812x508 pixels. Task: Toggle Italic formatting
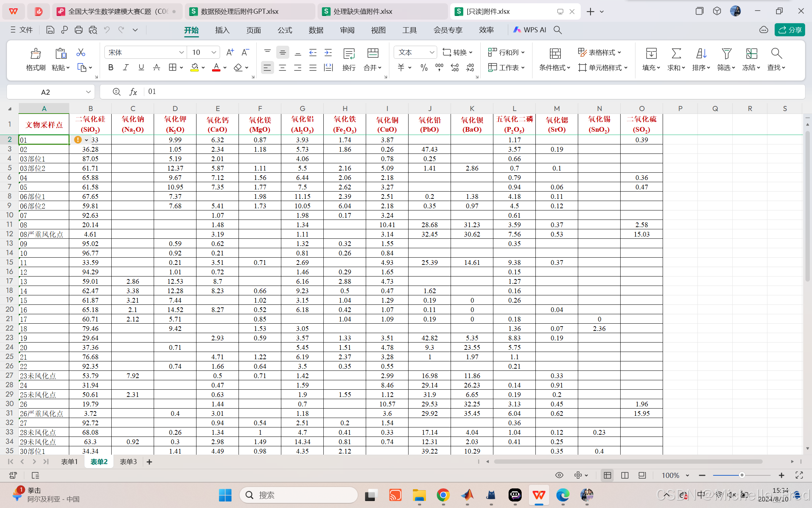[x=126, y=67]
